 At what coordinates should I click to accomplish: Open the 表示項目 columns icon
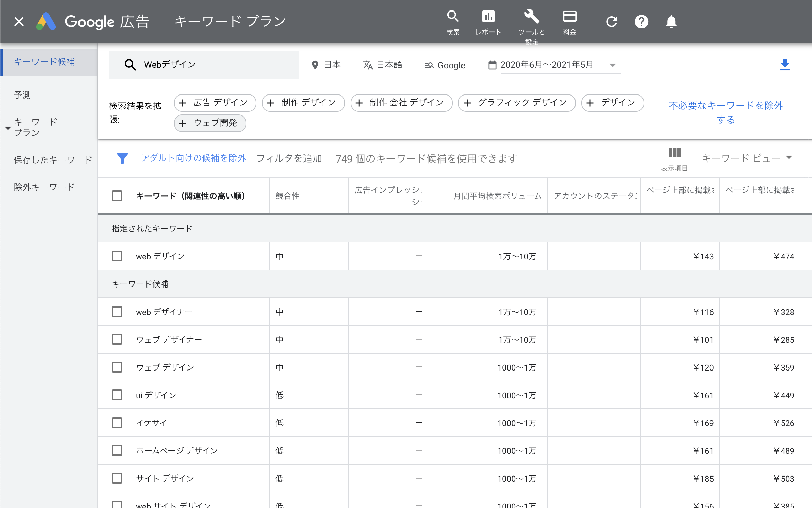(x=674, y=158)
